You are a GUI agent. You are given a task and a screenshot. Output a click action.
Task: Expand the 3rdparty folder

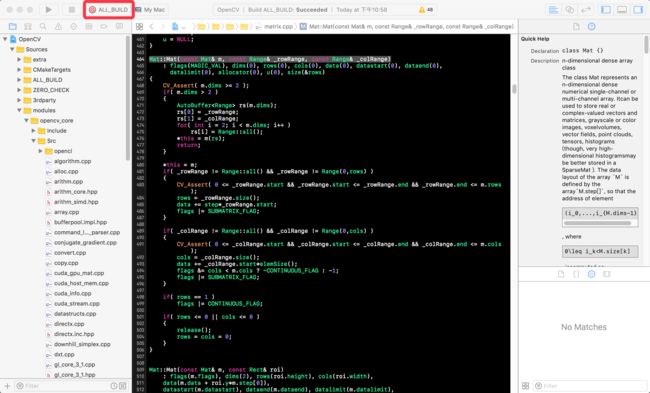[19, 100]
